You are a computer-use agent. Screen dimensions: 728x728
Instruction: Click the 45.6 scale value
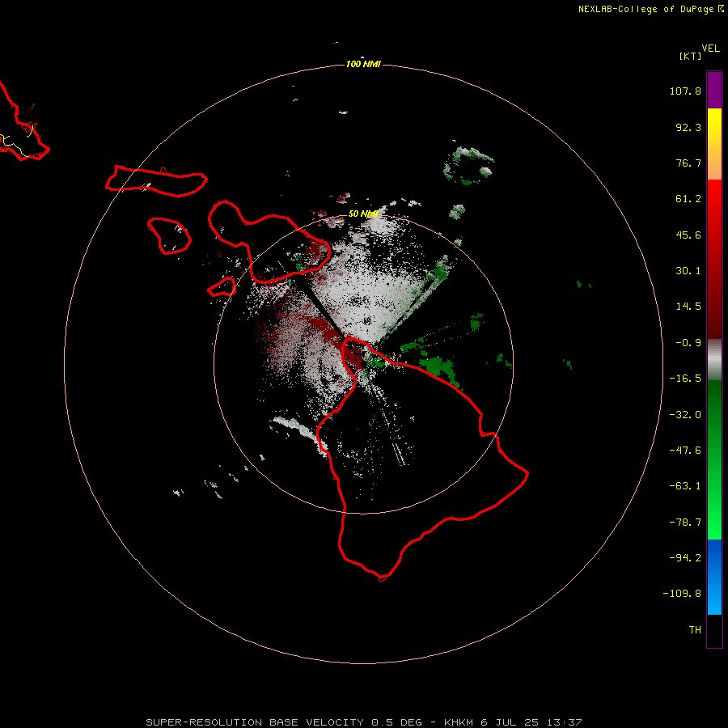pos(688,235)
